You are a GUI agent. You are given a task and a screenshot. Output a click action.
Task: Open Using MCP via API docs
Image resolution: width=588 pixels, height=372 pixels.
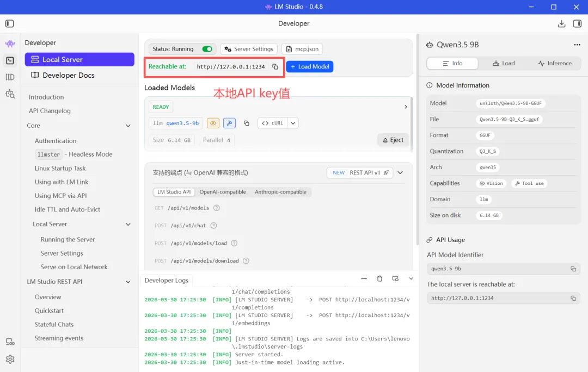(61, 196)
